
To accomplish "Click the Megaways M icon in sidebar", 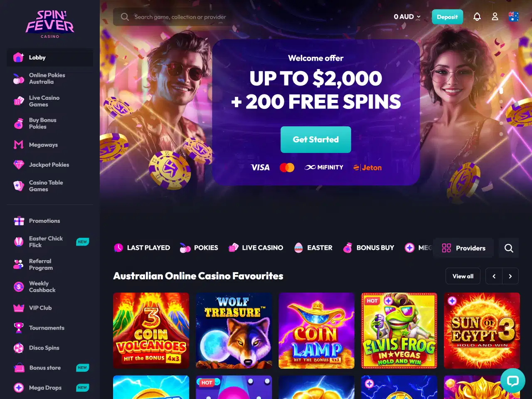I will coord(19,145).
